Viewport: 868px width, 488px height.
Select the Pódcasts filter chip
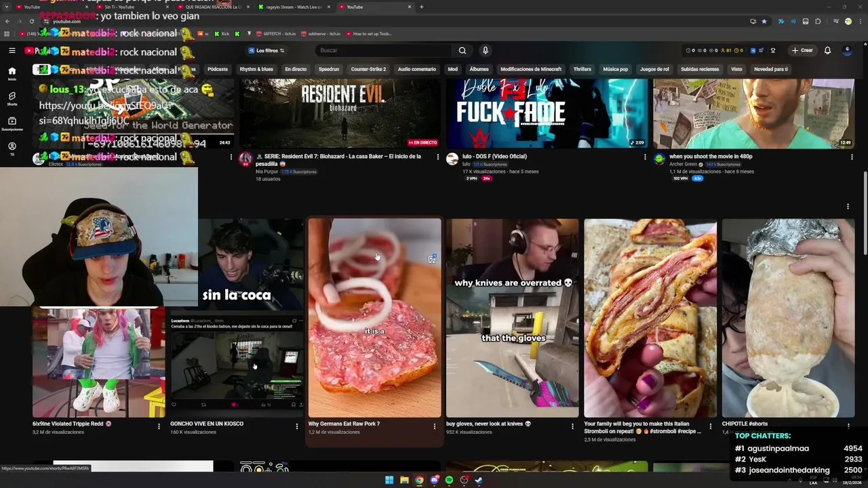pyautogui.click(x=218, y=69)
